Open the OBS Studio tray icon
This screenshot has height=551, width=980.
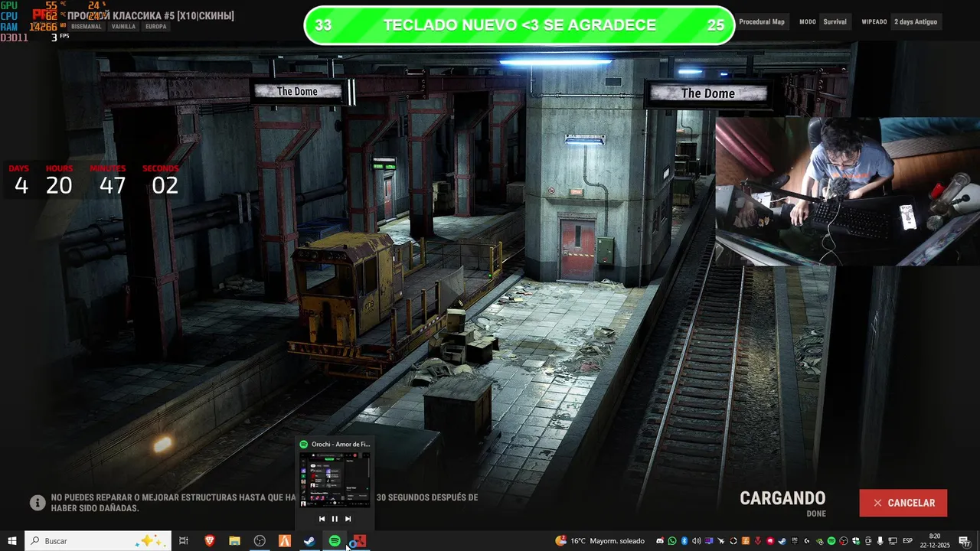pyautogui.click(x=843, y=541)
